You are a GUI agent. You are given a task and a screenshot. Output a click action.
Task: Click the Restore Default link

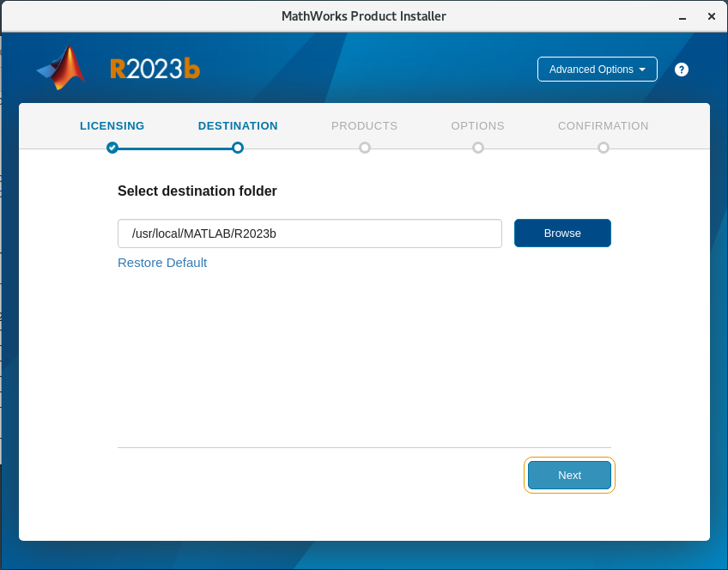click(x=162, y=263)
